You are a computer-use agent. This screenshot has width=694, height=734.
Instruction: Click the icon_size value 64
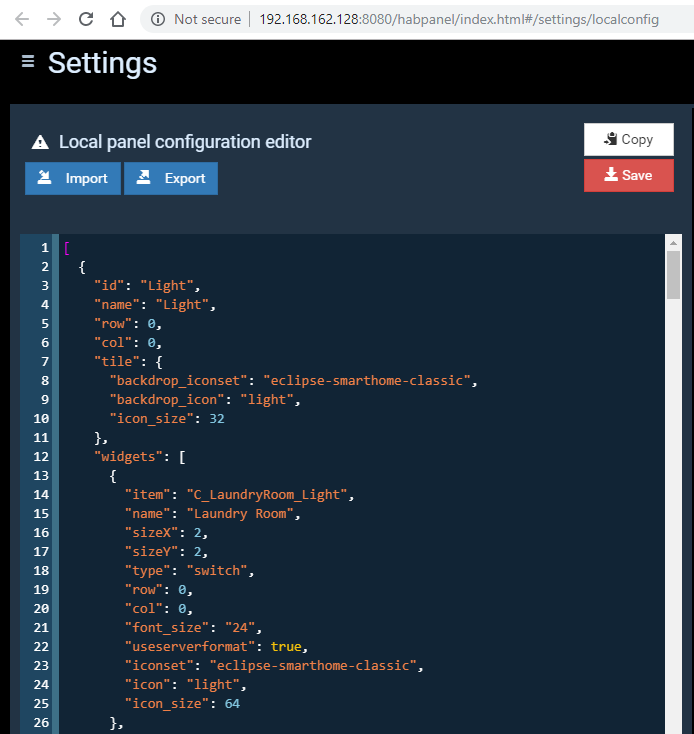232,704
